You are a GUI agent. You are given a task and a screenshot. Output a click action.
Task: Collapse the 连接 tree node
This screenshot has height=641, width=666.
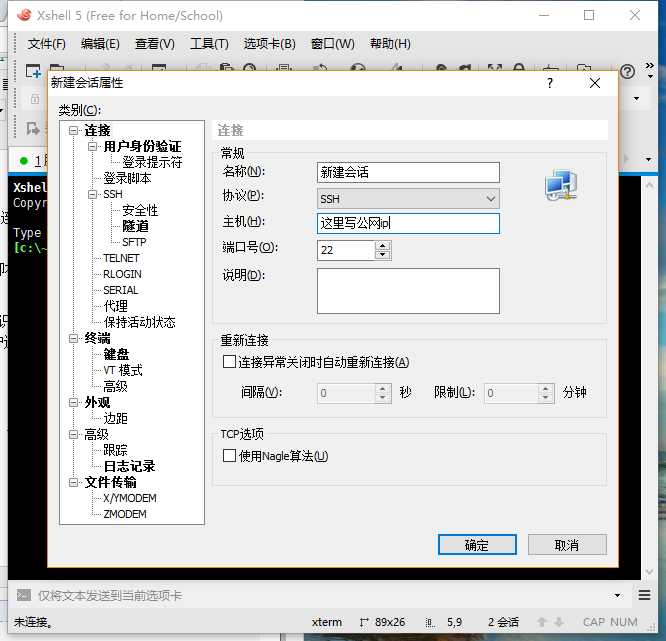(73, 130)
